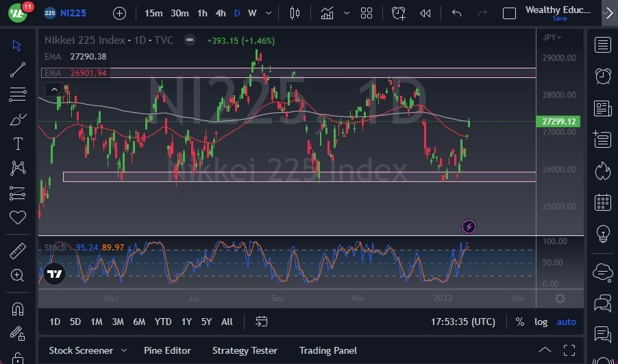Select the 4h timeframe
618x364 pixels.
(220, 13)
